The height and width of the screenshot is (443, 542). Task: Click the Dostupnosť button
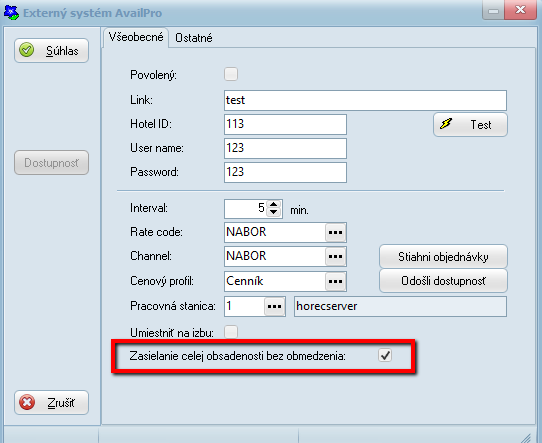[x=52, y=162]
